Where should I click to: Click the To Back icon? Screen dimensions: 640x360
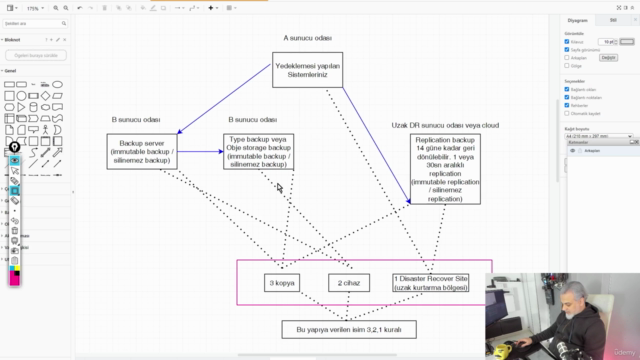pyautogui.click(x=129, y=8)
